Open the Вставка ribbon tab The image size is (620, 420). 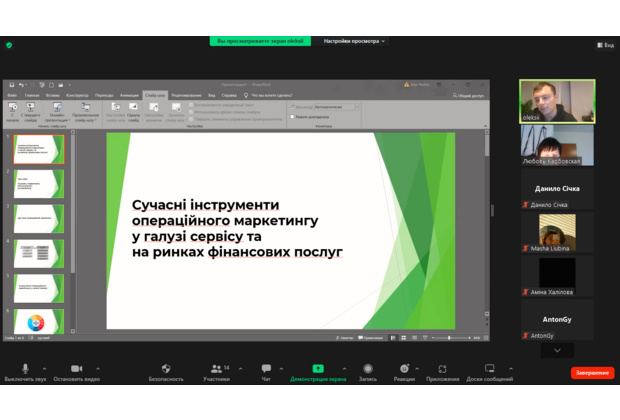54,95
